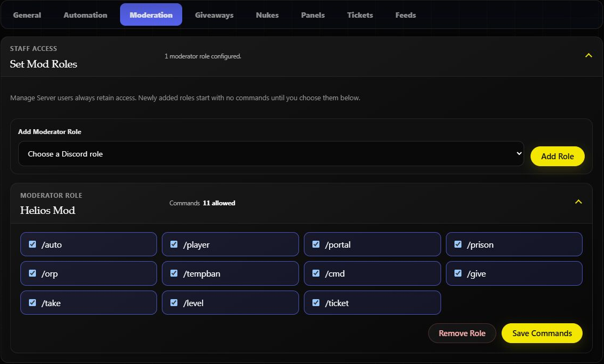Image resolution: width=604 pixels, height=364 pixels.
Task: Click the Add Role button
Action: point(557,157)
